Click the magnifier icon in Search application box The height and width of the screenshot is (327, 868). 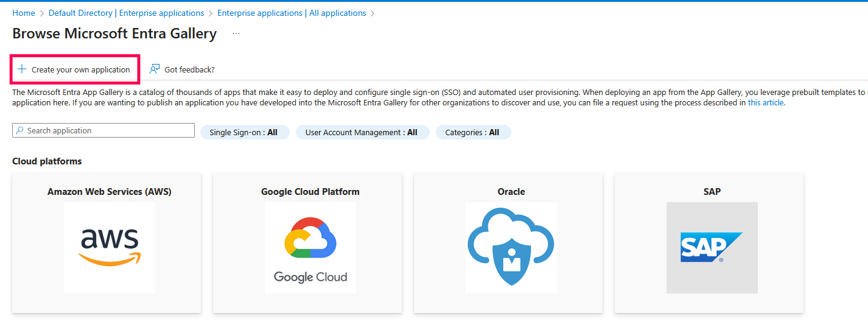pos(20,131)
